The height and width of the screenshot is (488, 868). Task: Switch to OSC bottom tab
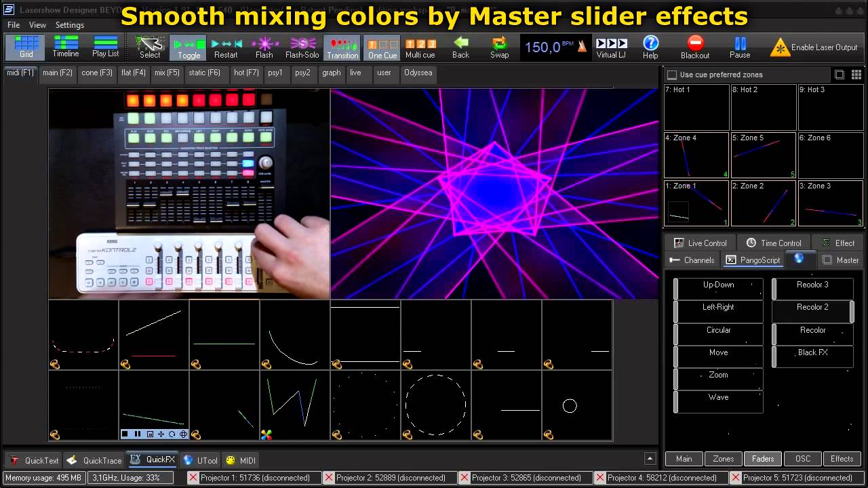803,459
